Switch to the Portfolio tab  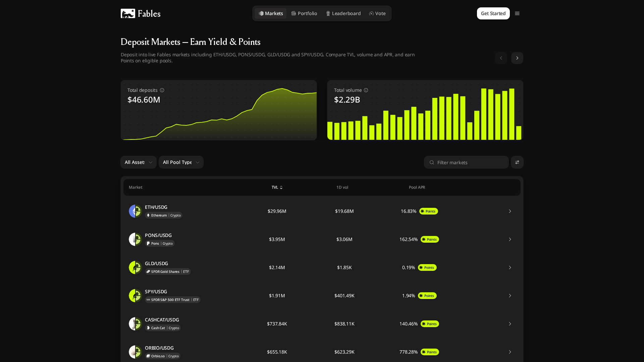pos(304,13)
